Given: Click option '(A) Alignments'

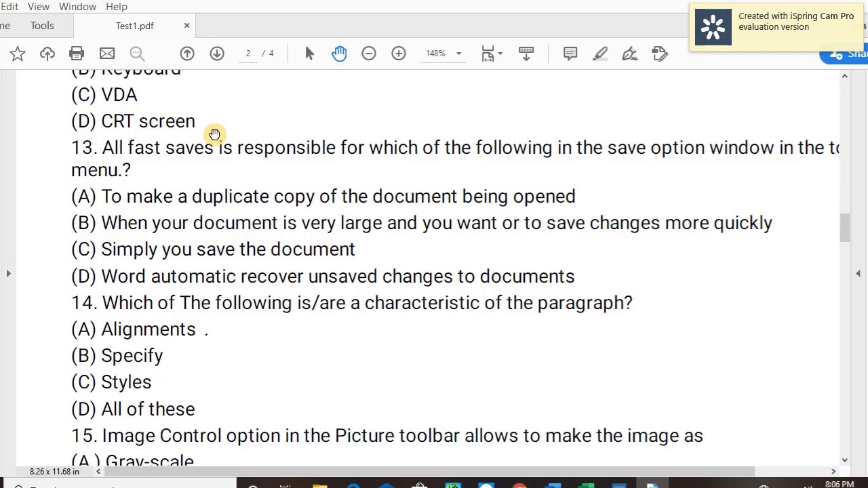Looking at the screenshot, I should 134,329.
